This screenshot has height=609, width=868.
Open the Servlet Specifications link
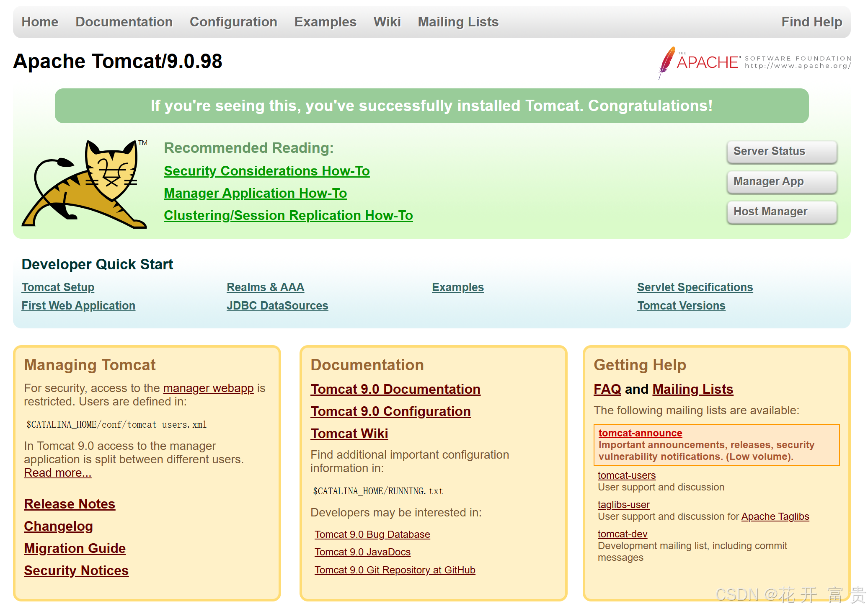[695, 287]
